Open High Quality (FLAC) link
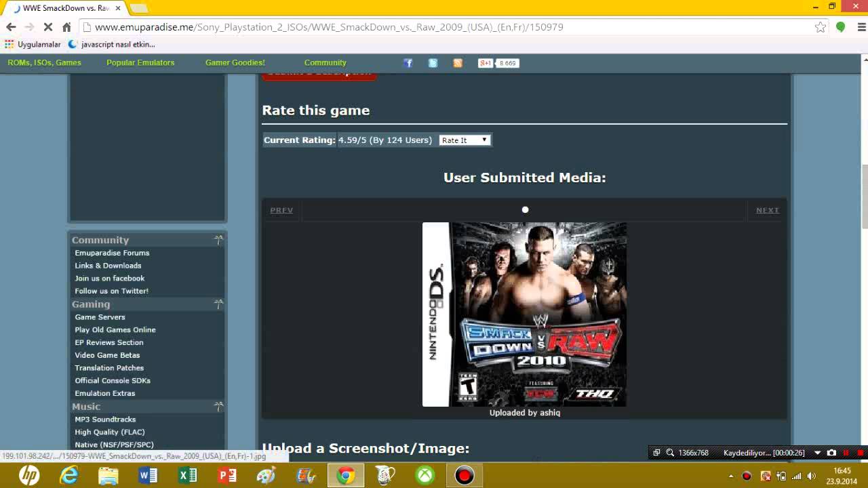 pos(110,432)
